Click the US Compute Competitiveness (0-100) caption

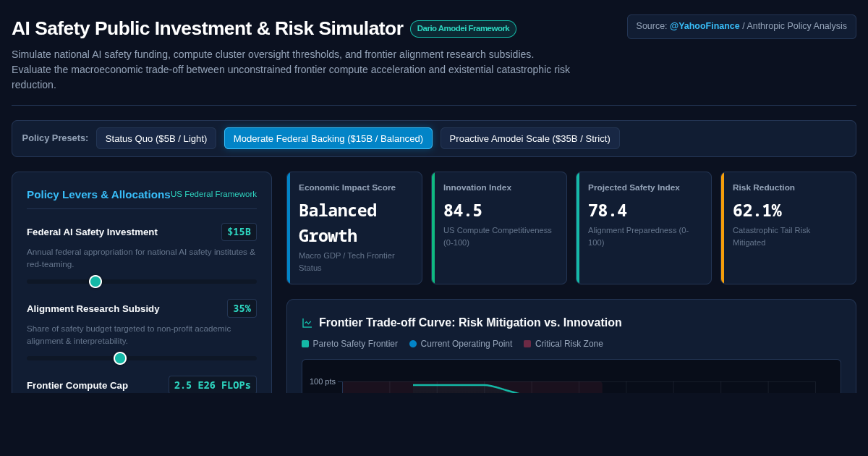(498, 236)
